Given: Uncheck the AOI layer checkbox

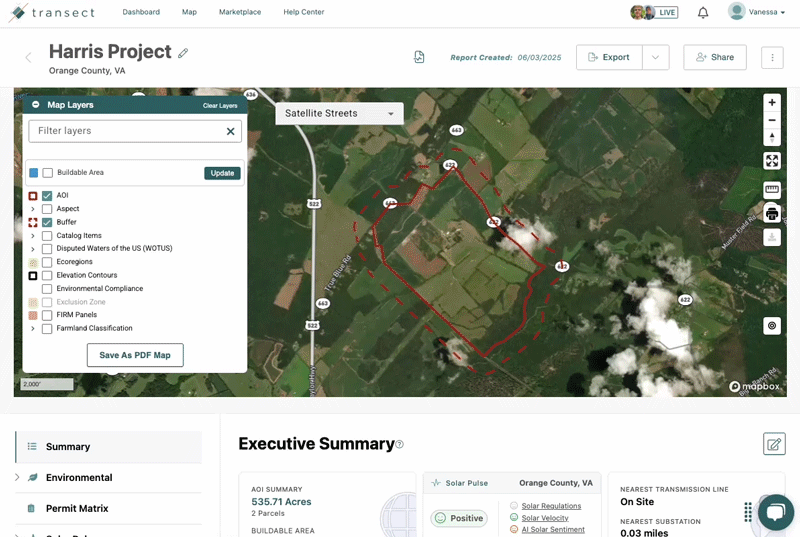Looking at the screenshot, I should [47, 196].
